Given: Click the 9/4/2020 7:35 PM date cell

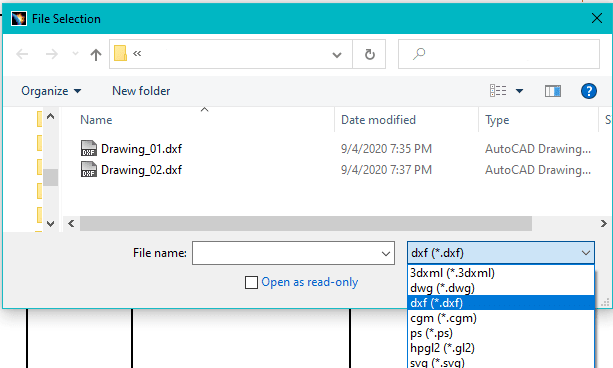Looking at the screenshot, I should [386, 149].
